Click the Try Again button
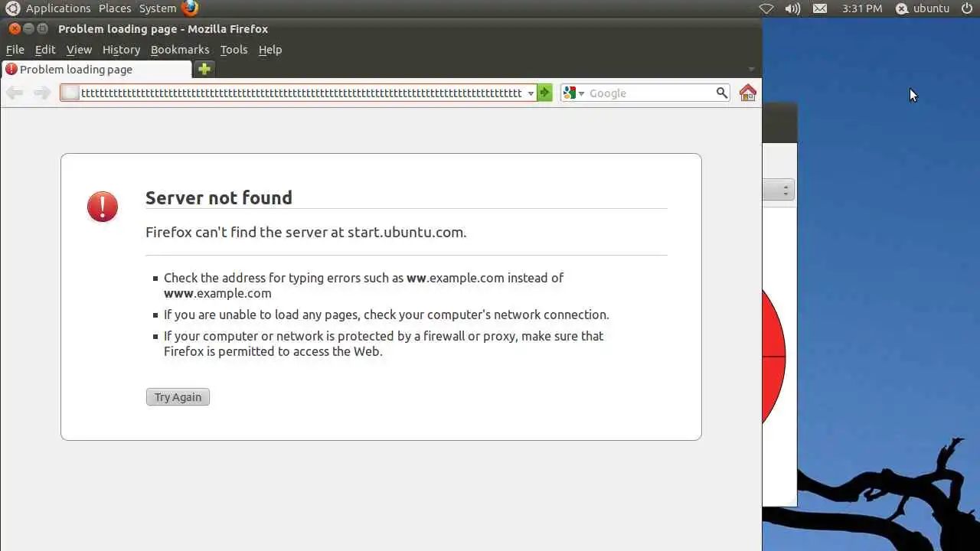The image size is (980, 551). pyautogui.click(x=178, y=397)
